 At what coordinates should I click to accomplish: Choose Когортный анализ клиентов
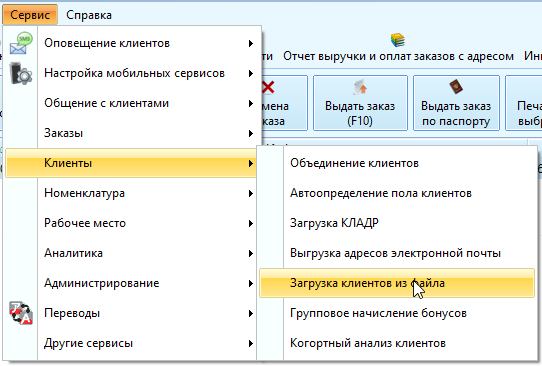(x=397, y=343)
